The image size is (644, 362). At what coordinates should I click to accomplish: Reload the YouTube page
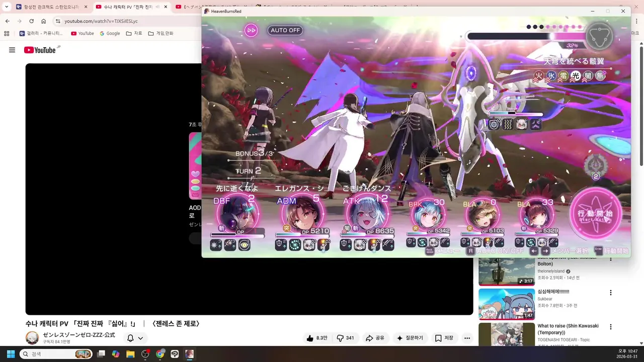point(31,21)
